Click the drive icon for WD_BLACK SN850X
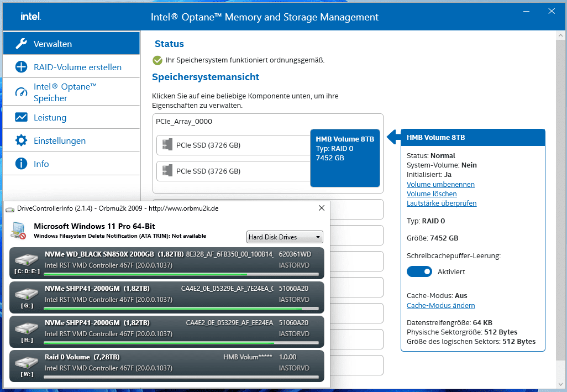This screenshot has width=567, height=392. pos(27,259)
